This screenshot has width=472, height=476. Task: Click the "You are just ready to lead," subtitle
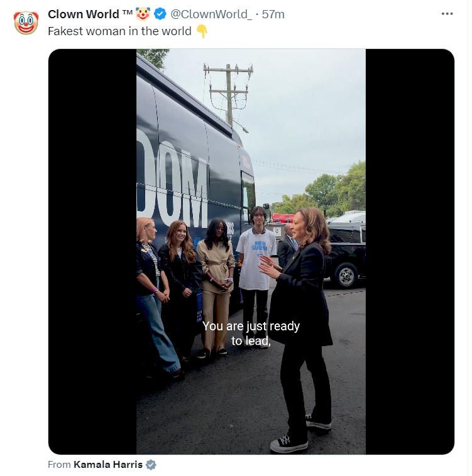tap(251, 333)
